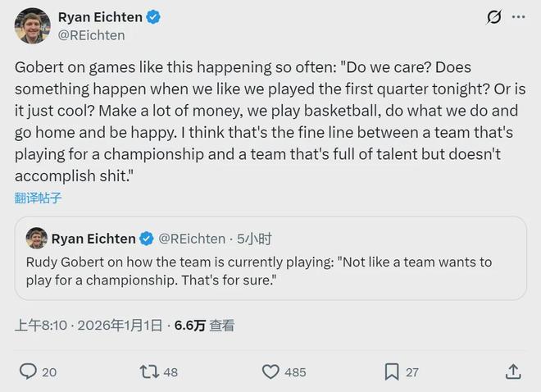Open the three-dot more options menu
This screenshot has width=541, height=392.
point(518,17)
